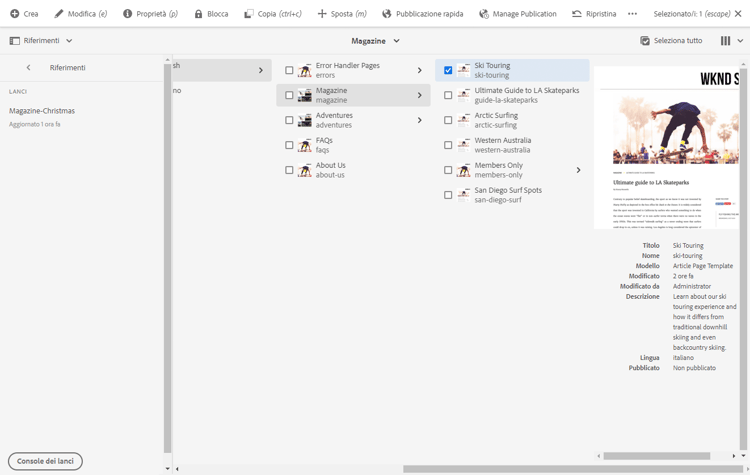Click Copia (ctrl+c) in the toolbar
This screenshot has height=475, width=750.
273,14
